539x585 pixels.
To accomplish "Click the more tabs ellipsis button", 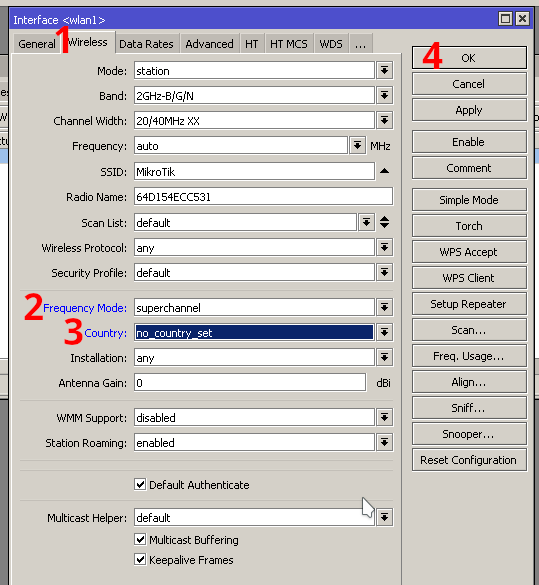I will pos(361,44).
